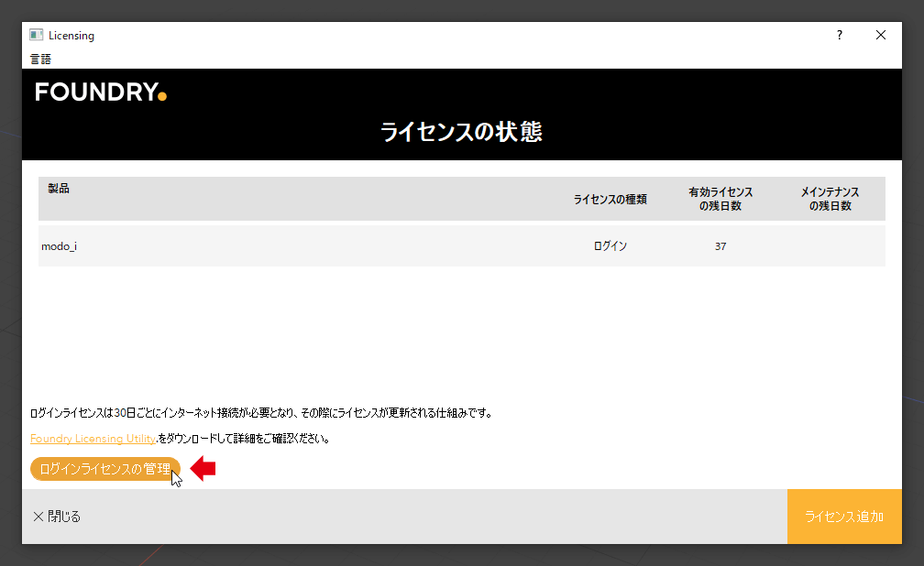This screenshot has width=924, height=566.
Task: Click the 閉じる button
Action: (57, 517)
